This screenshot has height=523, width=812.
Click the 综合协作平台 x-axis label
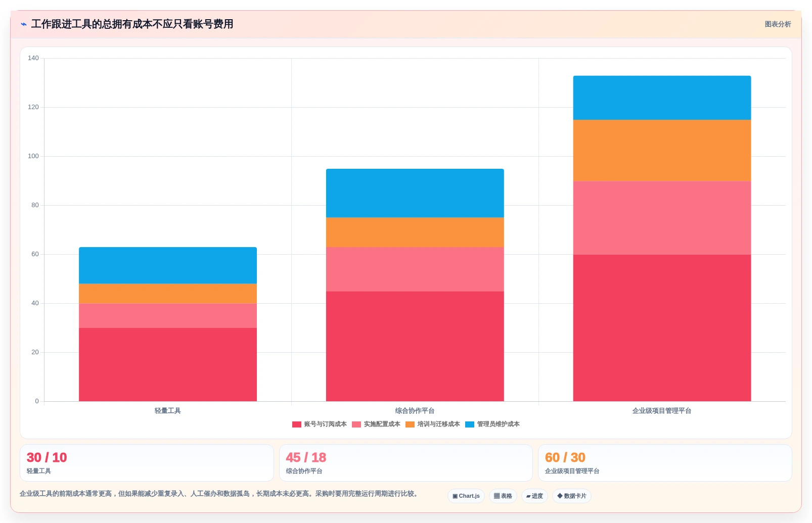click(415, 411)
